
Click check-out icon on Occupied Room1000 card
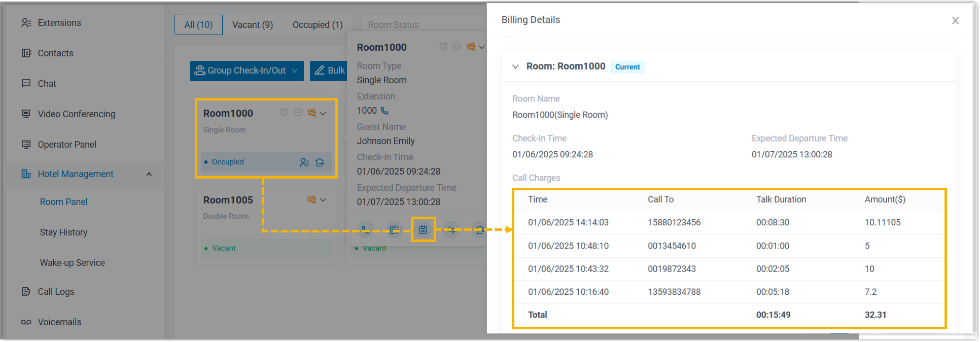point(320,162)
